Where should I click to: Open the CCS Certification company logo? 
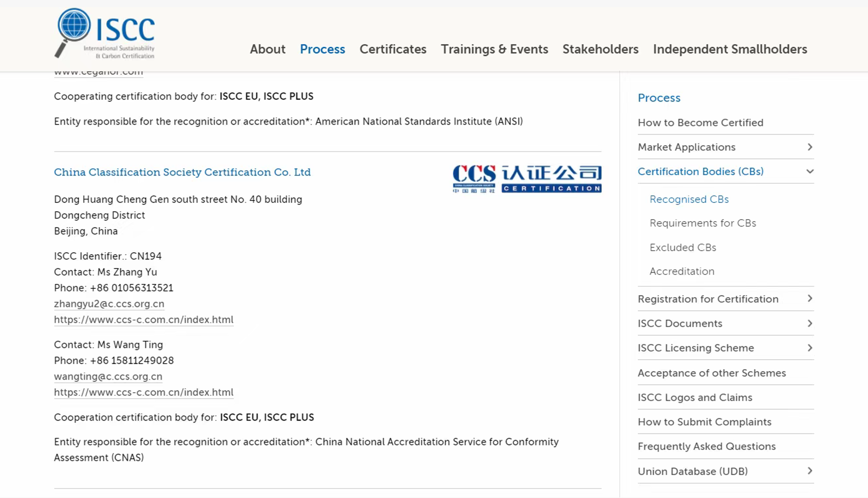(x=527, y=179)
